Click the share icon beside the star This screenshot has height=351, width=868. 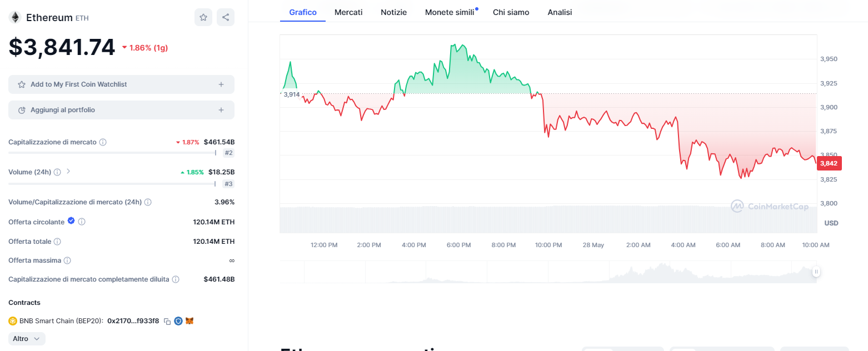tap(226, 17)
